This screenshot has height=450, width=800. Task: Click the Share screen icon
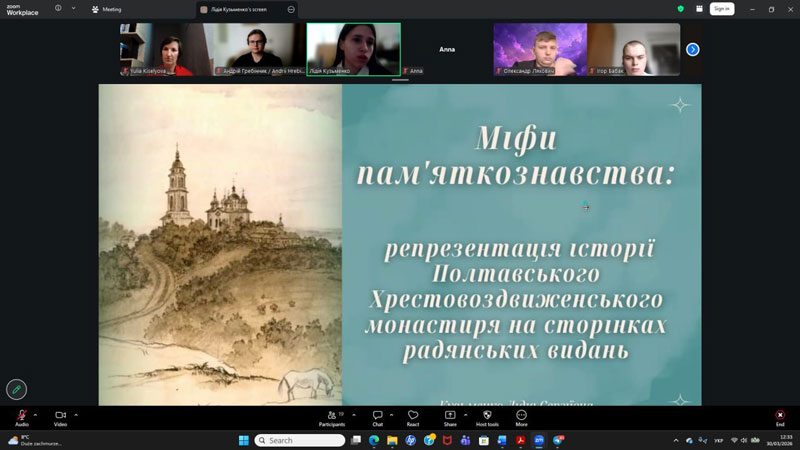(x=450, y=415)
